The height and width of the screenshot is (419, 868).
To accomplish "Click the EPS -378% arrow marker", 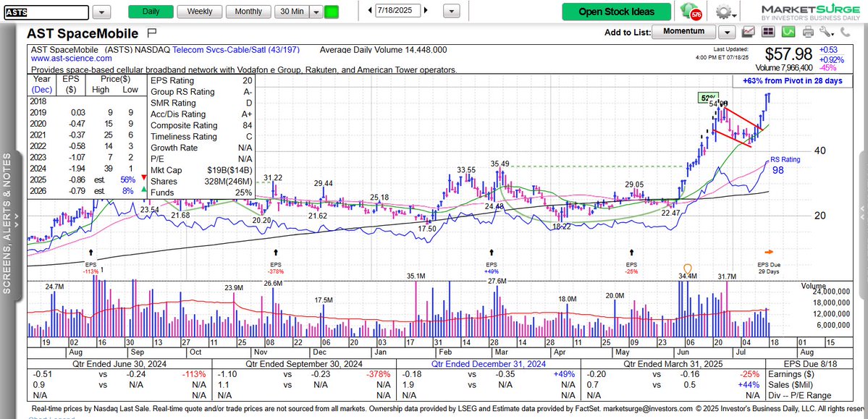I will tap(275, 252).
